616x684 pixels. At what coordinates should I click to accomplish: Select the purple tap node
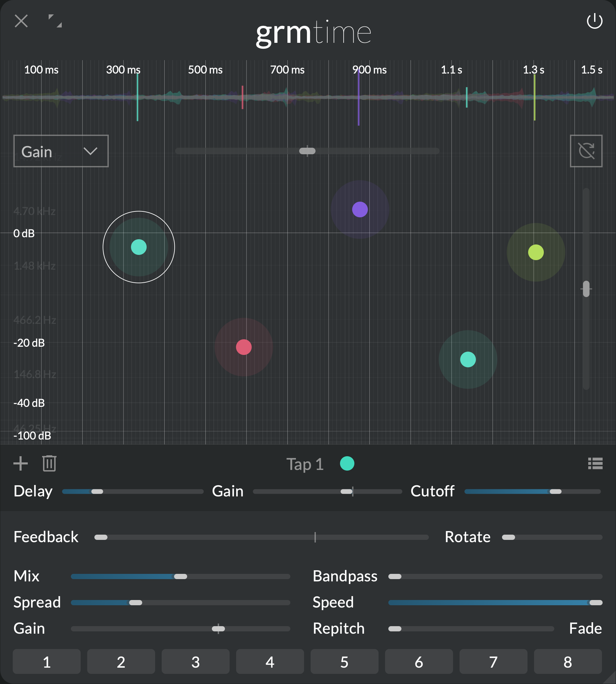[360, 209]
